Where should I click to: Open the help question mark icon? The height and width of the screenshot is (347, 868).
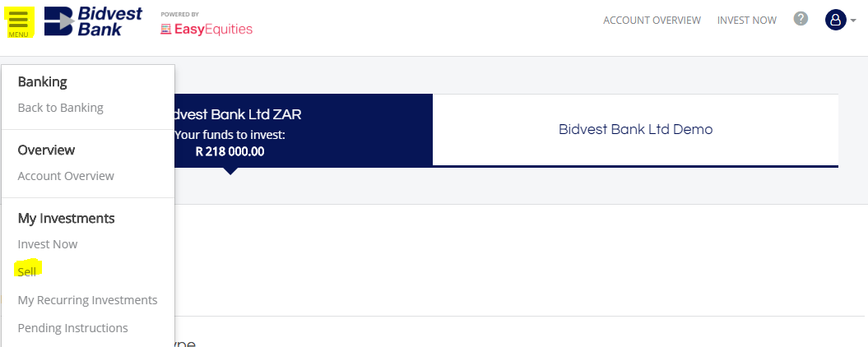click(801, 19)
